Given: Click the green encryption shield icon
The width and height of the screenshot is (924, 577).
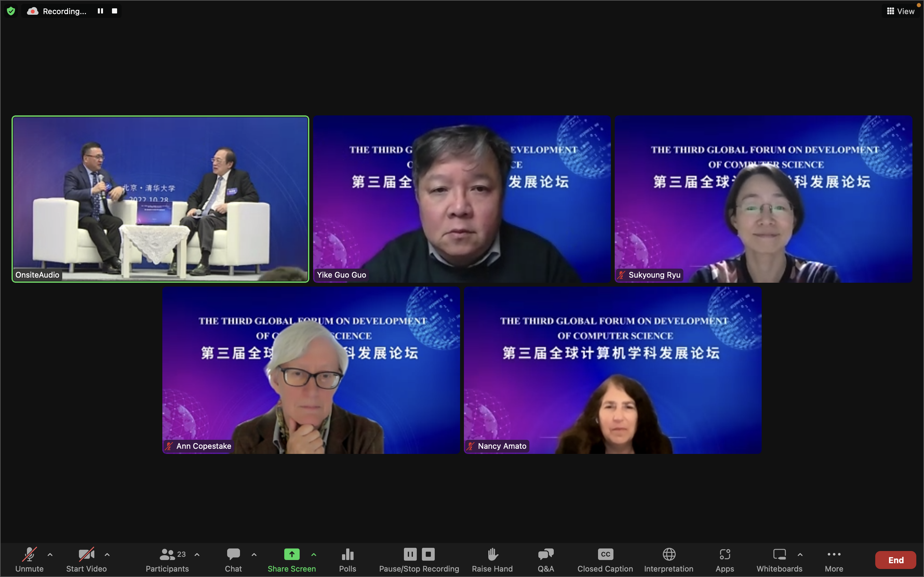Looking at the screenshot, I should (x=11, y=11).
